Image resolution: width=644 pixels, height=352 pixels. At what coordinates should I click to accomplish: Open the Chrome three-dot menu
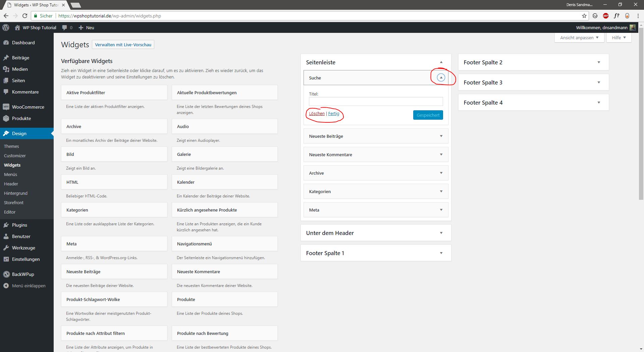(638, 16)
